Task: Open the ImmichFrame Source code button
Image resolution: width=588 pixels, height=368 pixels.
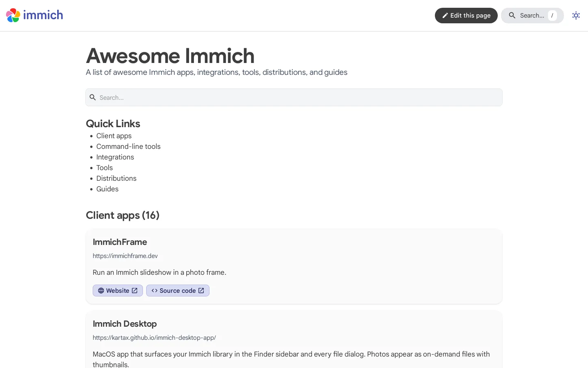Action: tap(178, 291)
